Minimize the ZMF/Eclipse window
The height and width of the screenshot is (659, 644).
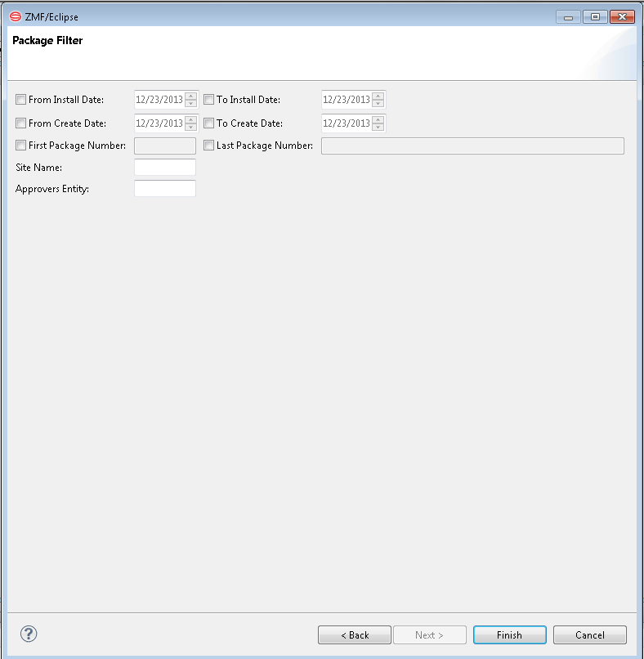click(568, 17)
